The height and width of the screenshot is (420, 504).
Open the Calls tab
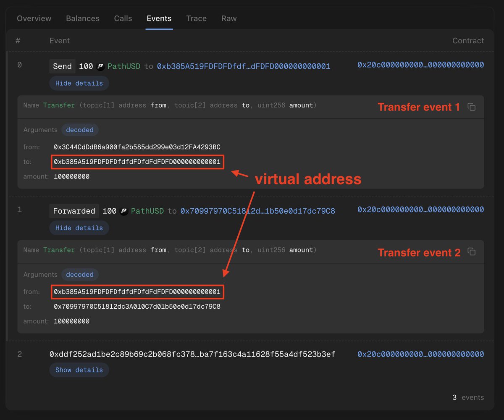[123, 18]
